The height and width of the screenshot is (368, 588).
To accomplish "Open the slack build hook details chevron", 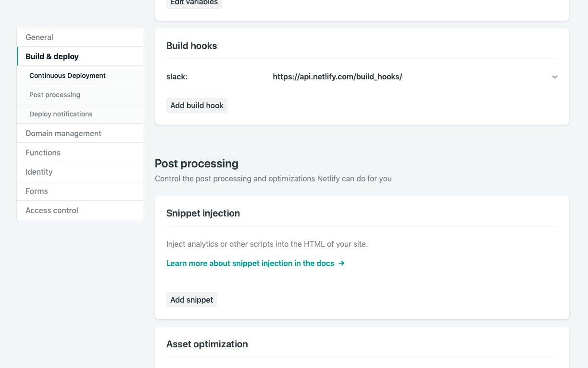I will click(x=554, y=76).
